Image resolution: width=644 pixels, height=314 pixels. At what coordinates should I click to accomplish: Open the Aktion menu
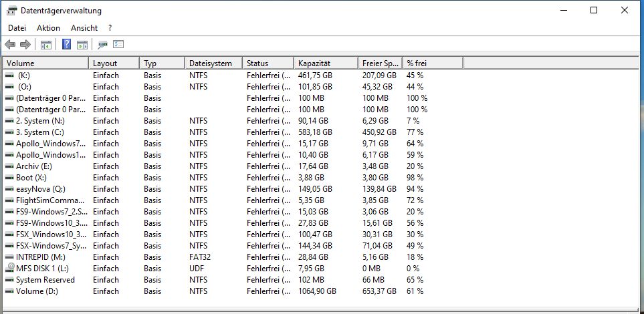pos(48,28)
